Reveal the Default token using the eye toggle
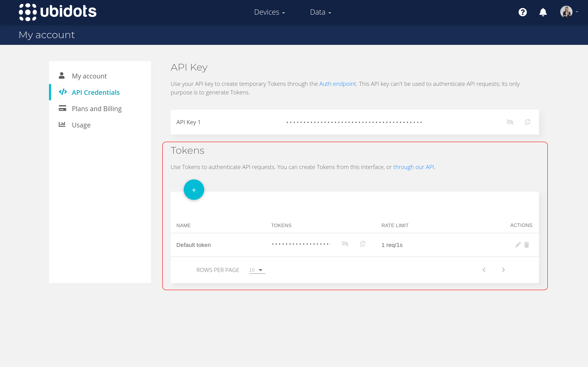This screenshot has width=588, height=367. (x=345, y=244)
